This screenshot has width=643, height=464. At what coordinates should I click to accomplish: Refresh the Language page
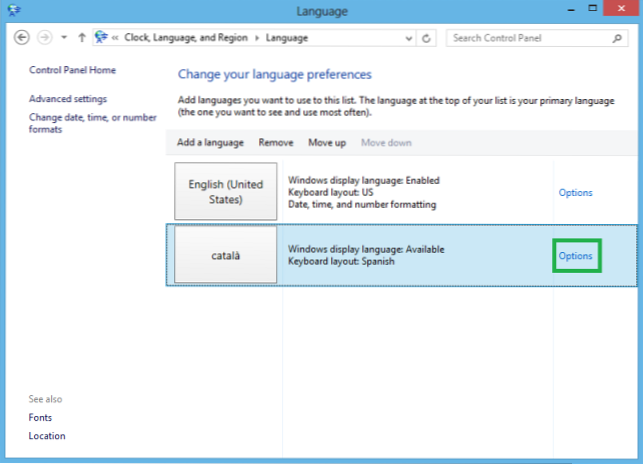(428, 38)
